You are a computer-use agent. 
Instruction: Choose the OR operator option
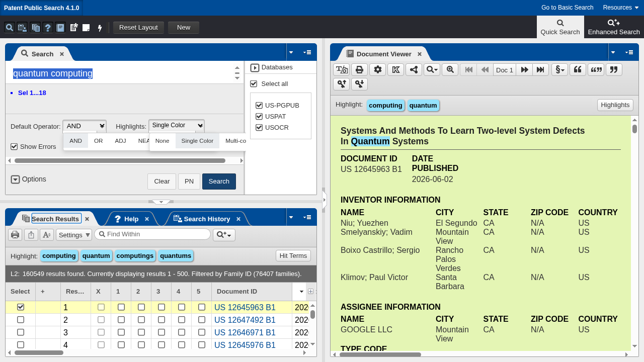coord(99,141)
